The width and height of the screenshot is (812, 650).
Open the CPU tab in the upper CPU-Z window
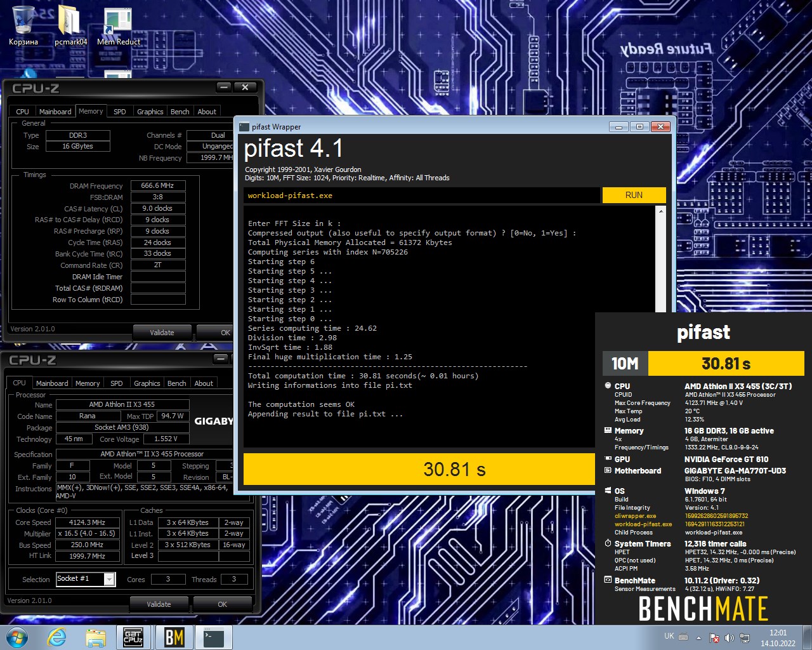point(22,112)
